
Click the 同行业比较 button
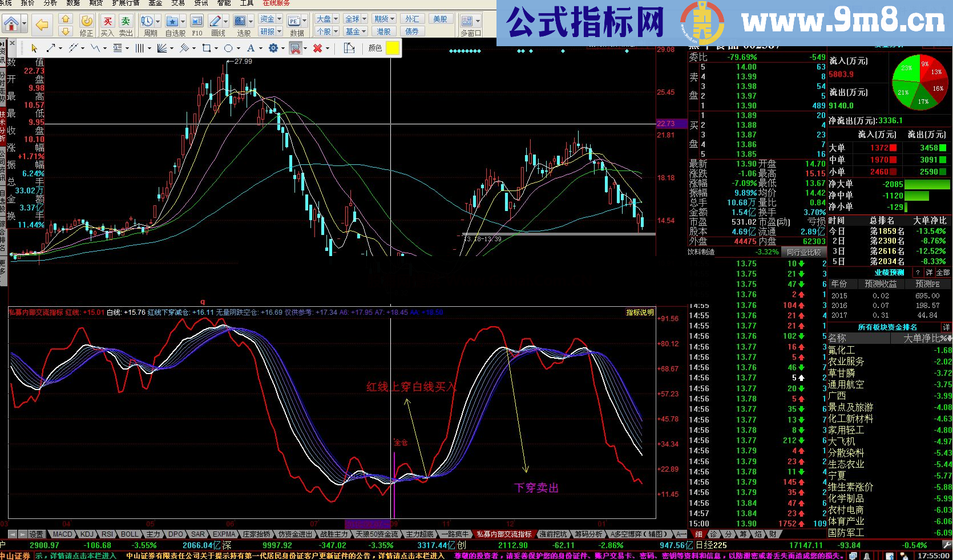[803, 252]
